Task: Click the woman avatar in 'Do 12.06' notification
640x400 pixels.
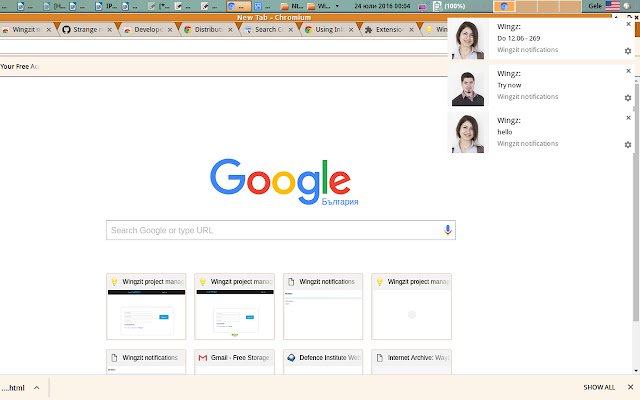Action: [468, 39]
